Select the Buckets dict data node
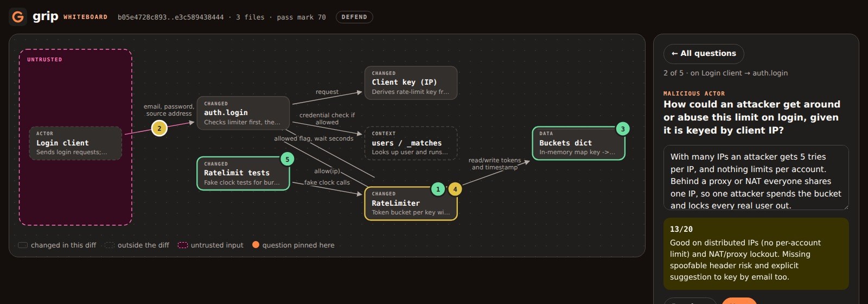868x304 pixels. tap(578, 143)
